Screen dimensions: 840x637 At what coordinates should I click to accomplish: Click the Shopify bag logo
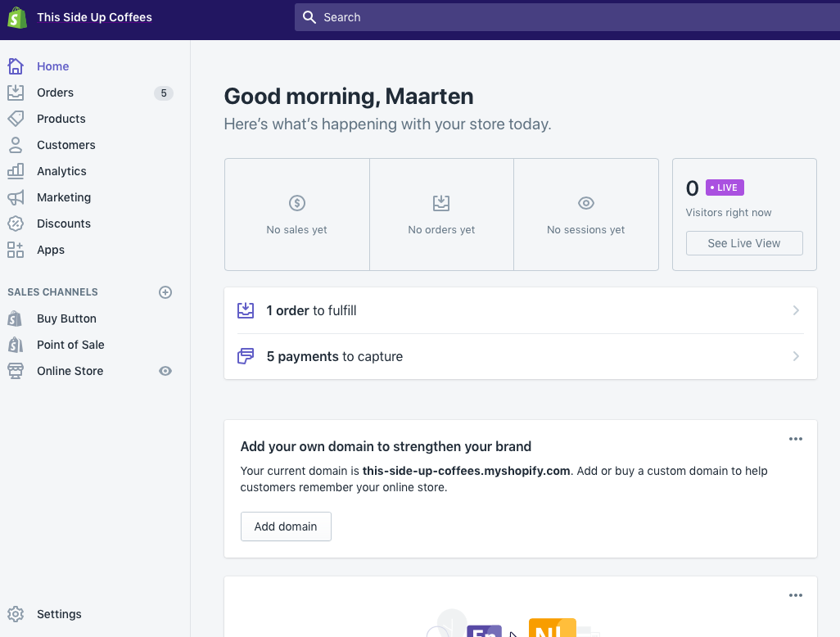(17, 18)
